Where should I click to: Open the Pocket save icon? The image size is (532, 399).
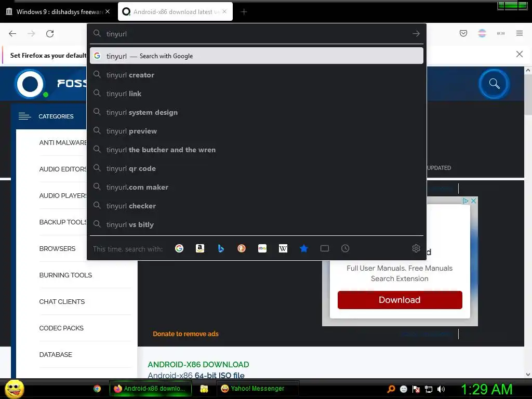click(463, 33)
